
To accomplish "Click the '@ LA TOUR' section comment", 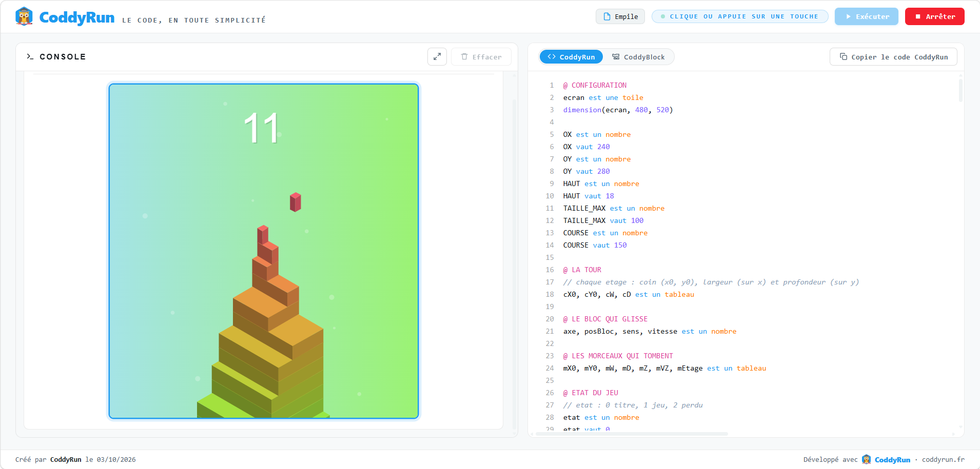I will tap(582, 270).
